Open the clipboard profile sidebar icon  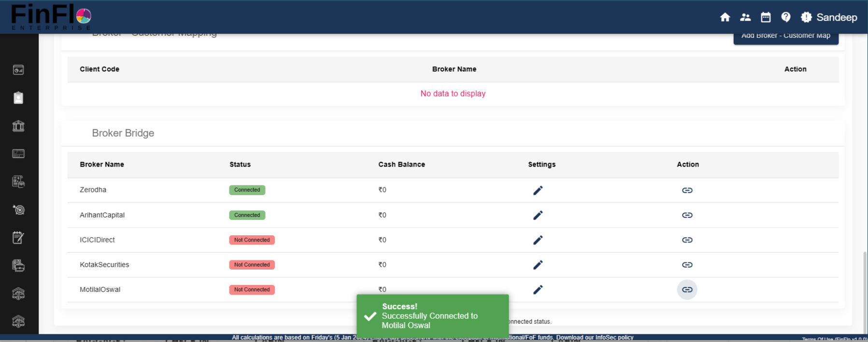[18, 98]
